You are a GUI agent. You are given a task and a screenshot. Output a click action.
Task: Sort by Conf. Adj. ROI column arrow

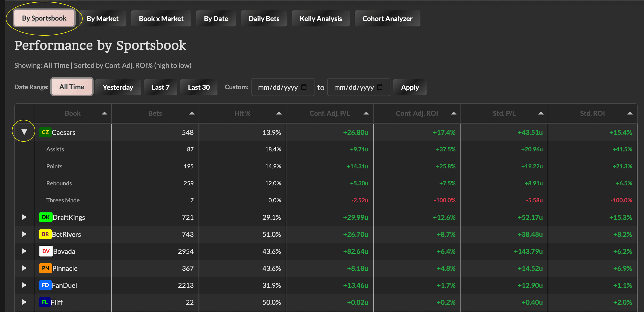(x=453, y=113)
